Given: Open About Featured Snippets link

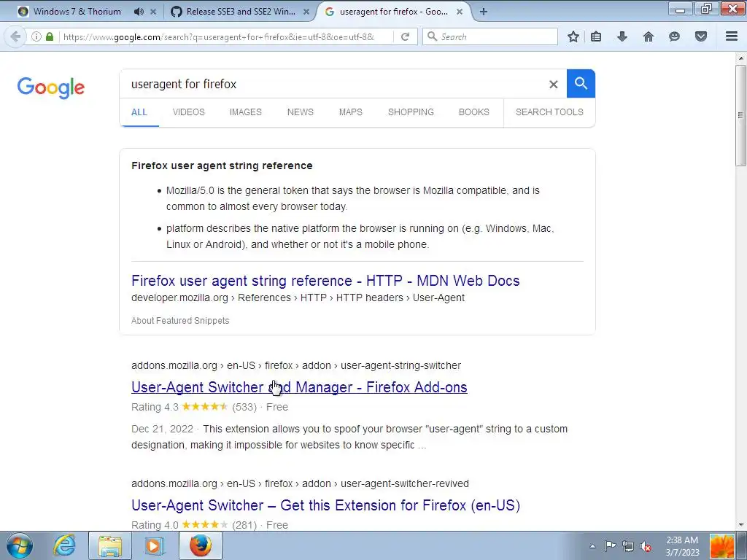Looking at the screenshot, I should click(x=180, y=321).
